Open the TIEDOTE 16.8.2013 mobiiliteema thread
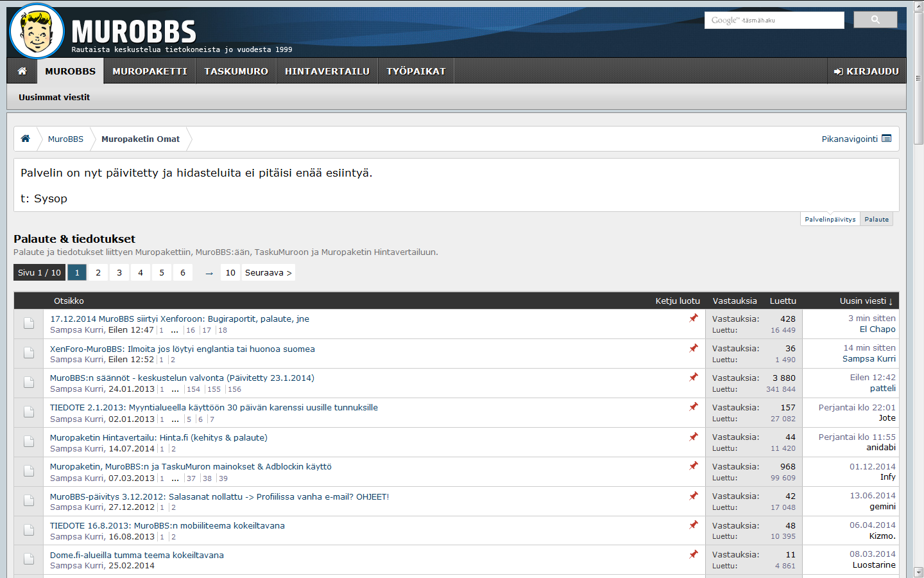 [x=167, y=525]
